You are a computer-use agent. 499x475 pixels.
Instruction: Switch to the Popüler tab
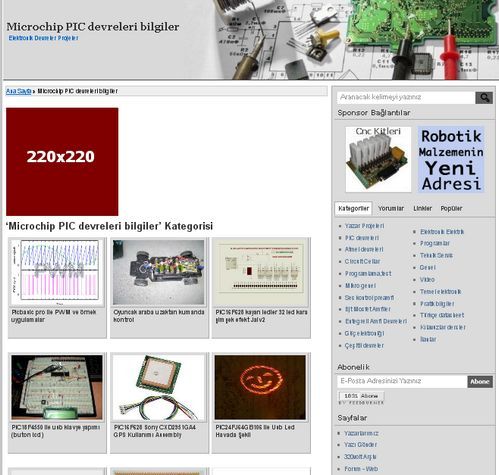(x=451, y=208)
